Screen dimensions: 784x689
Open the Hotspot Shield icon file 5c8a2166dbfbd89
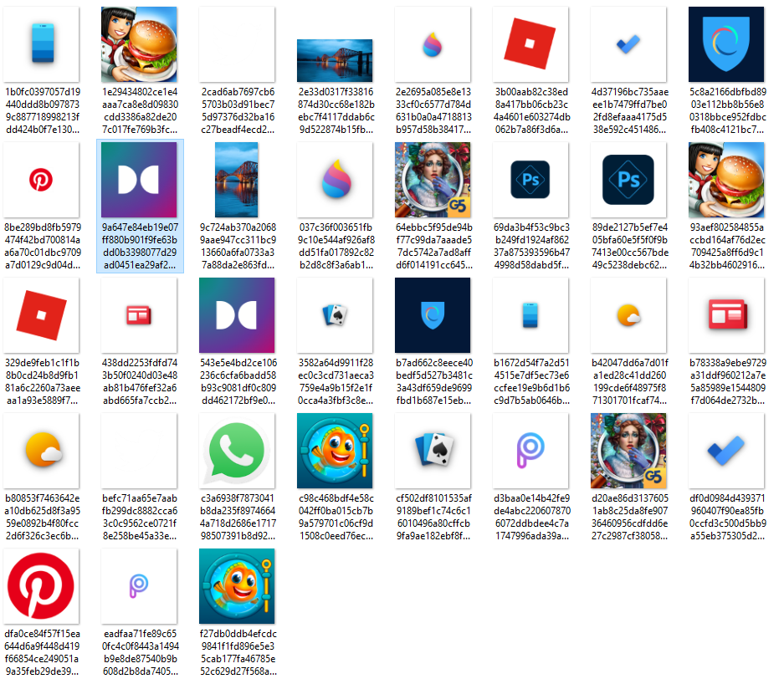[726, 44]
